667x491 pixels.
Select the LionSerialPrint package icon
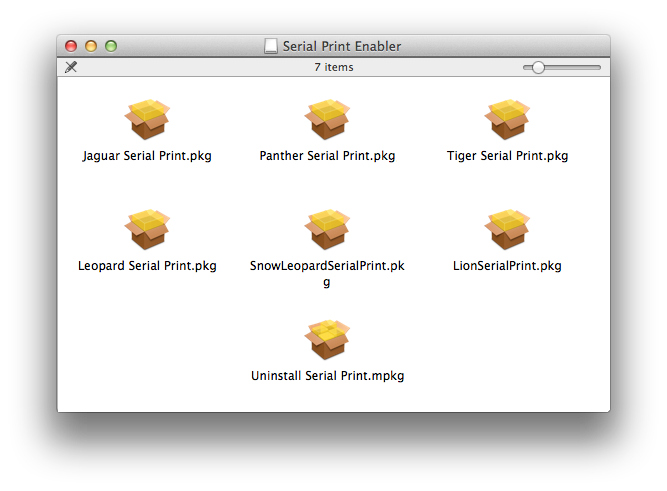[507, 230]
